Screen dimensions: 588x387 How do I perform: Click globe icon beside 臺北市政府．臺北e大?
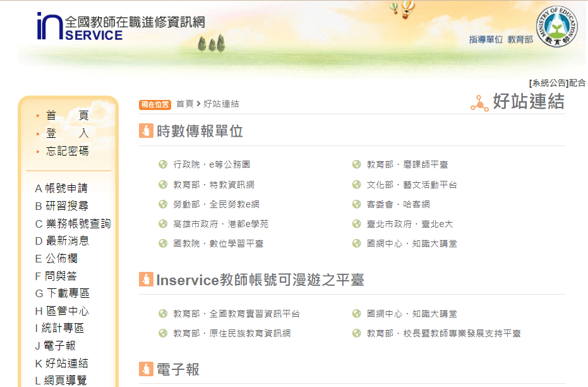click(356, 224)
